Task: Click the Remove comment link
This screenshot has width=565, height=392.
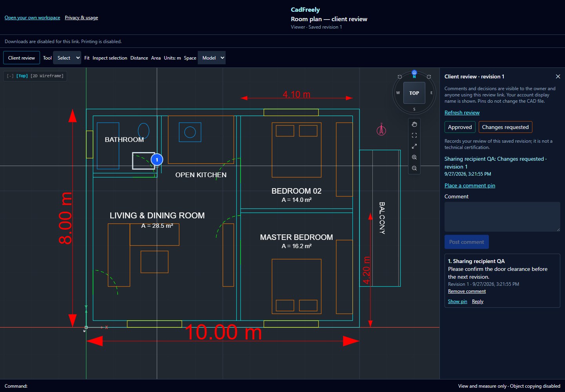Action: click(467, 291)
